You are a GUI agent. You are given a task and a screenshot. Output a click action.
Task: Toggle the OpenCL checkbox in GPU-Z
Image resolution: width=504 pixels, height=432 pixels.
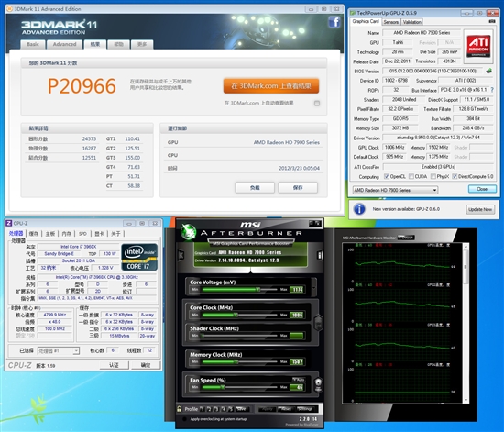[x=387, y=176]
